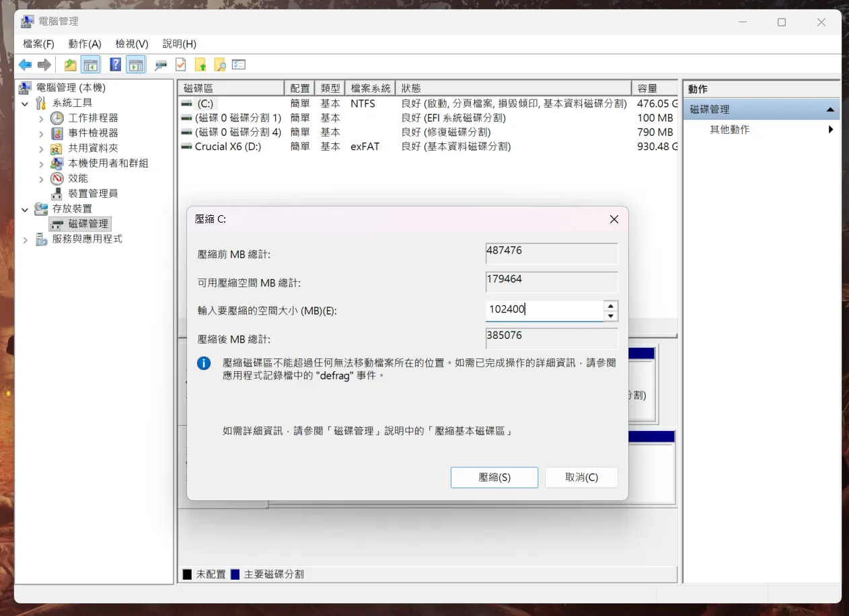
Task: Click the 取消(C) button
Action: 581,477
